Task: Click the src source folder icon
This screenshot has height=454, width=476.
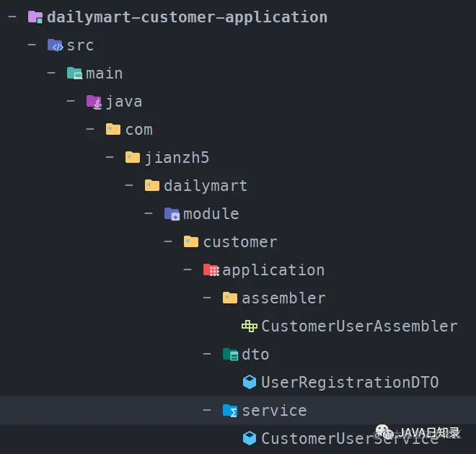Action: point(55,45)
